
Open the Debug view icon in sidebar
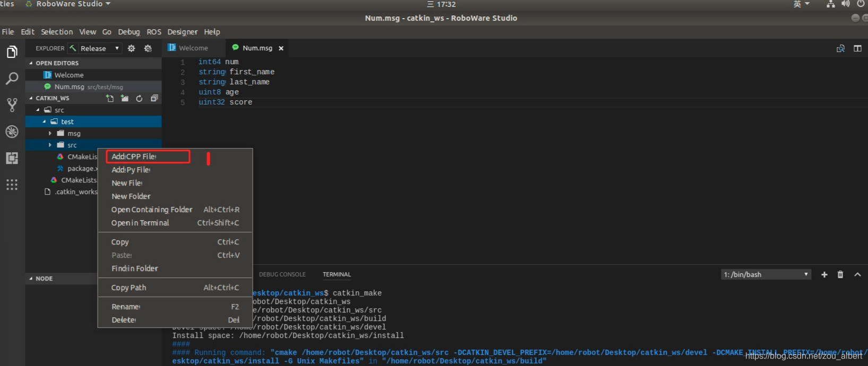tap(12, 132)
